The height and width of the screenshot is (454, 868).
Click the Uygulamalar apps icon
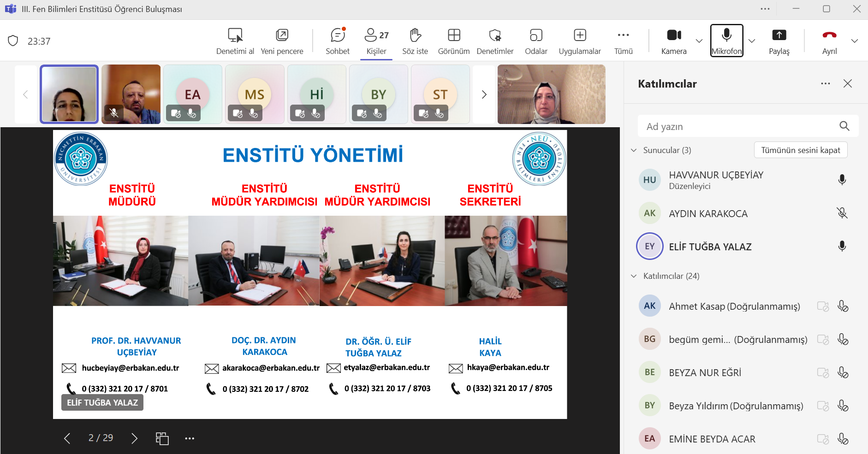pyautogui.click(x=579, y=41)
